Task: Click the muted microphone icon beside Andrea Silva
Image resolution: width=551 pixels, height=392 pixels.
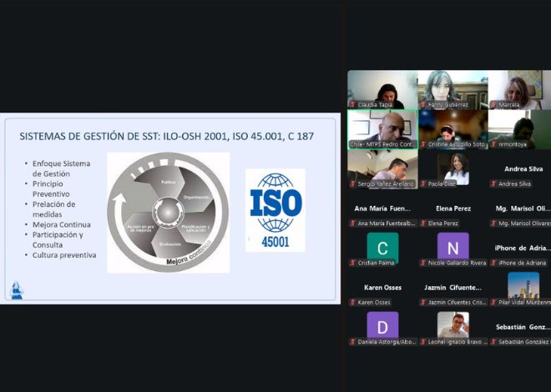Action: click(494, 183)
